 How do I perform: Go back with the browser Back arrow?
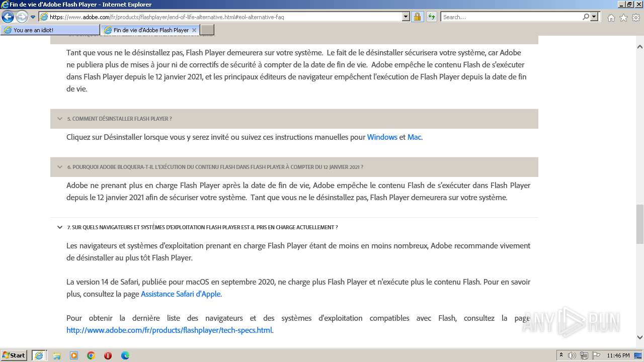8,17
